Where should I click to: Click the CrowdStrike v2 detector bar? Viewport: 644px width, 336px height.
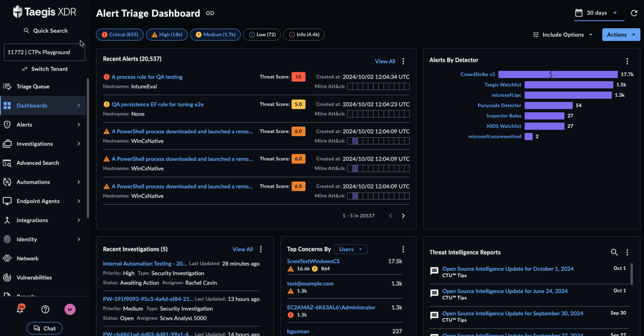558,75
